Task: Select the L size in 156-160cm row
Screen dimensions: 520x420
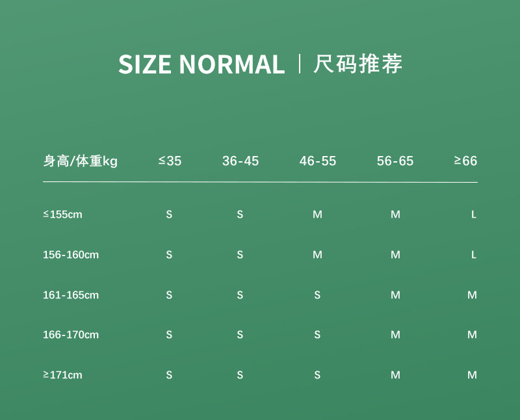Action: pos(474,255)
